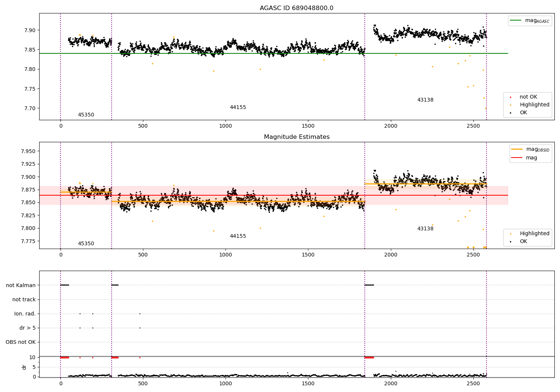The width and height of the screenshot is (560, 392).
Task: Click the 7.925 y-tick label
Action: (28, 164)
